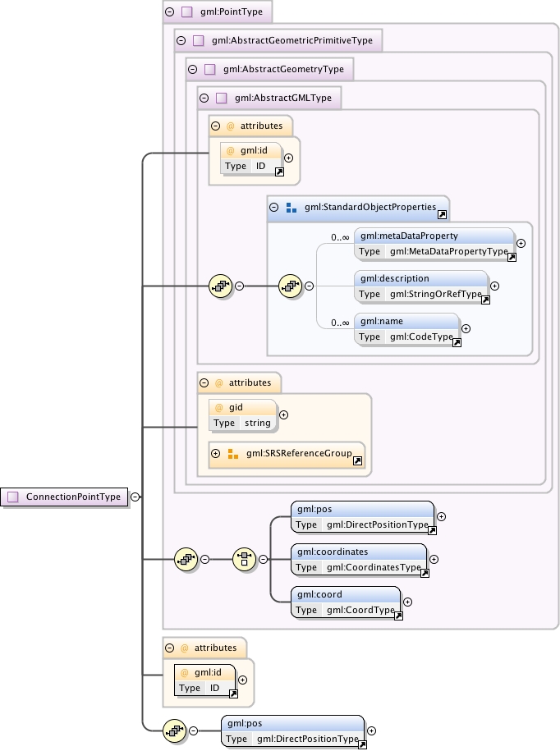Select the choice compositor icon

point(245,559)
